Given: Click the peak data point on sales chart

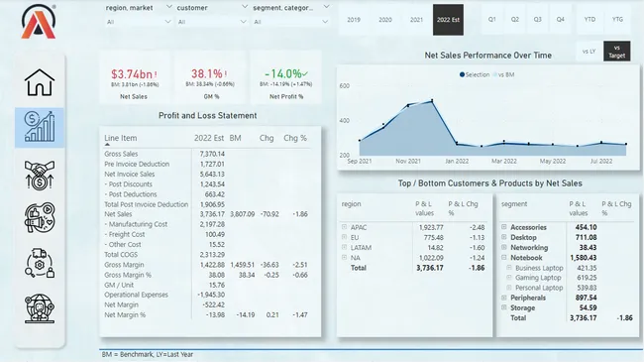Looking at the screenshot, I should [x=432, y=100].
